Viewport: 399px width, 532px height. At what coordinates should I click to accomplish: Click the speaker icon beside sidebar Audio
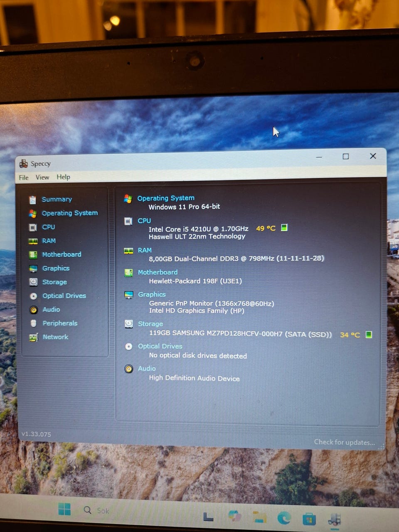coord(34,310)
